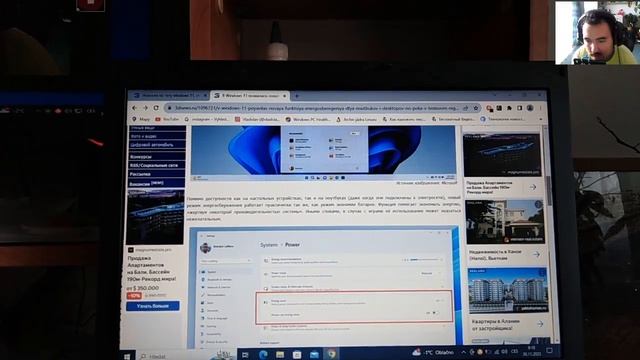Image resolution: width=640 pixels, height=360 pixels.
Task: Open the Рассылка sidebar menu item
Action: pyautogui.click(x=157, y=174)
